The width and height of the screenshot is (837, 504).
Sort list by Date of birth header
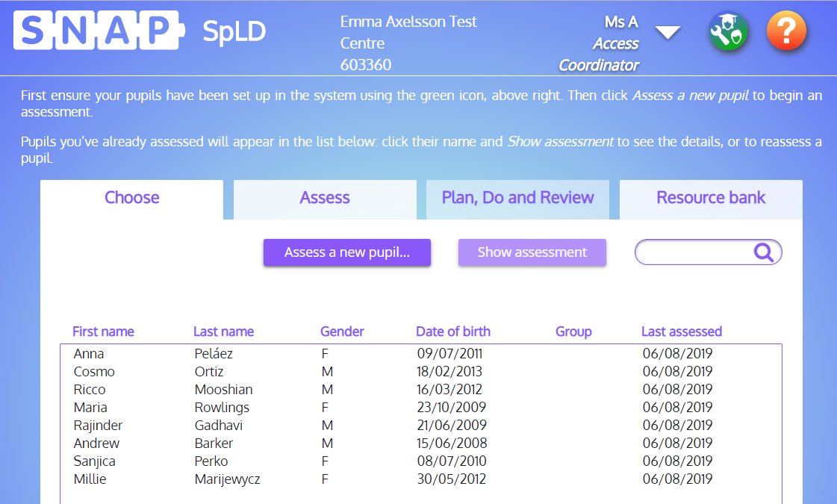click(x=452, y=332)
